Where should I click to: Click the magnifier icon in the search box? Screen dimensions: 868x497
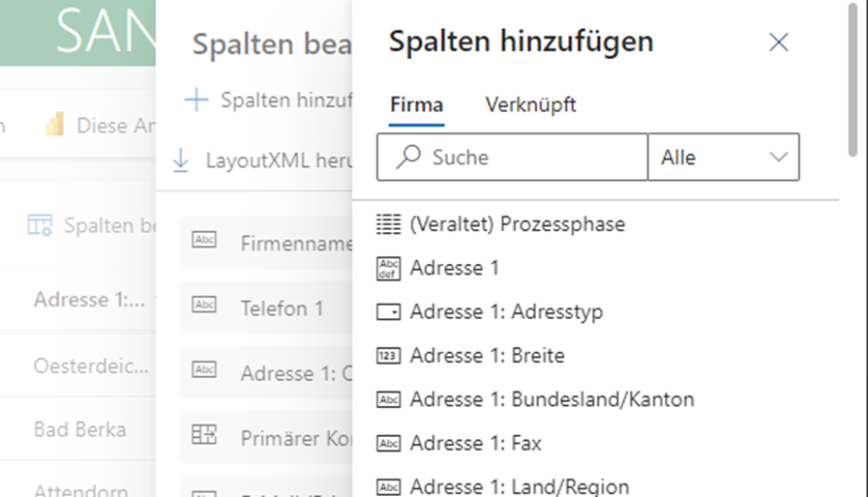pos(408,158)
